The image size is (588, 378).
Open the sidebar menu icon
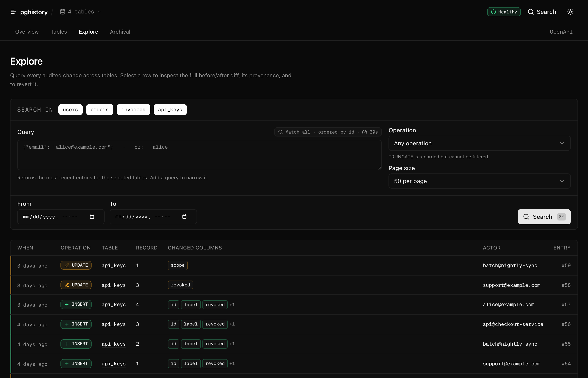coord(13,12)
